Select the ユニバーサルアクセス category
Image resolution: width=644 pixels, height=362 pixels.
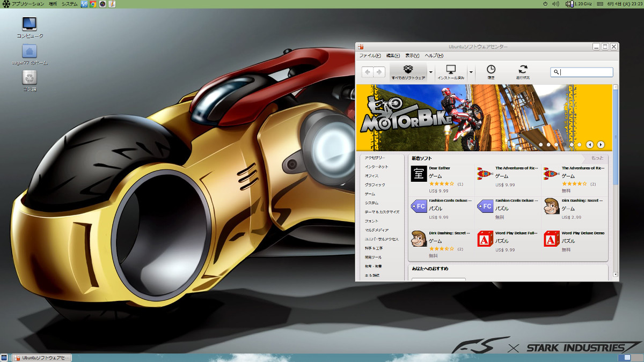[381, 239]
